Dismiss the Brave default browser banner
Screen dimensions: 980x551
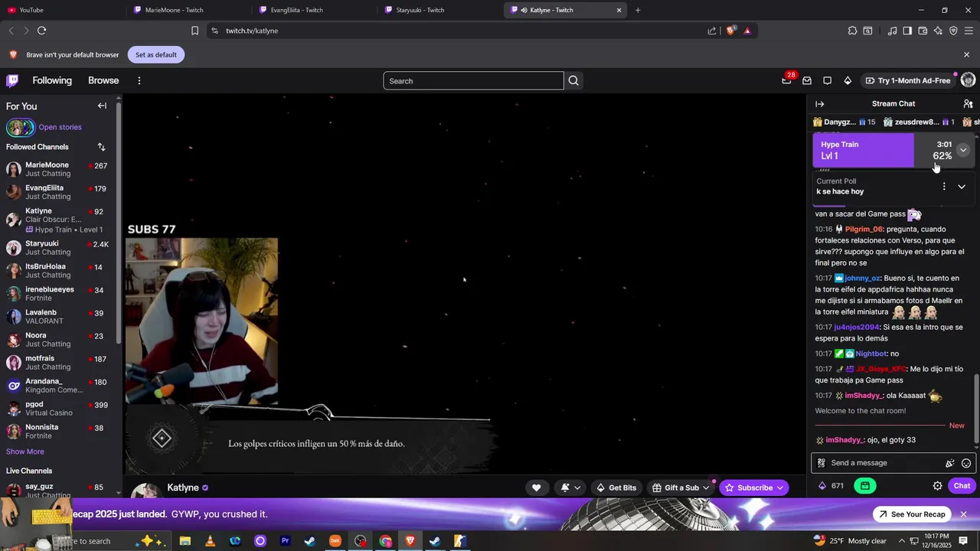click(x=966, y=54)
